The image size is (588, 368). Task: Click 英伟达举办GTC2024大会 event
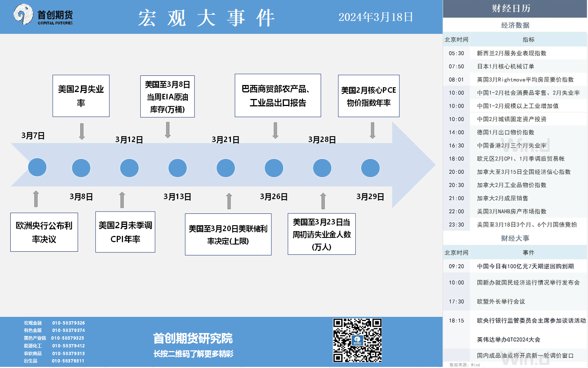(515, 339)
